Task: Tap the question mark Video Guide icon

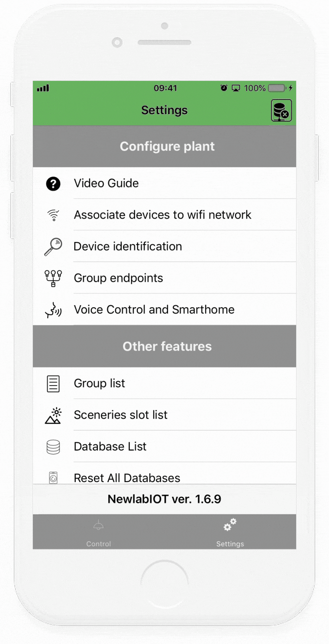Action: 53,184
